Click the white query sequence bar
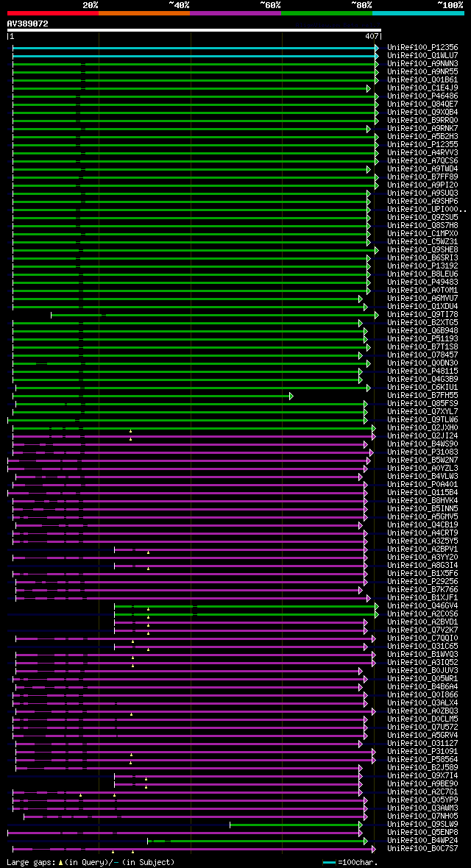Viewport: 471px width, 868px height. [x=194, y=30]
